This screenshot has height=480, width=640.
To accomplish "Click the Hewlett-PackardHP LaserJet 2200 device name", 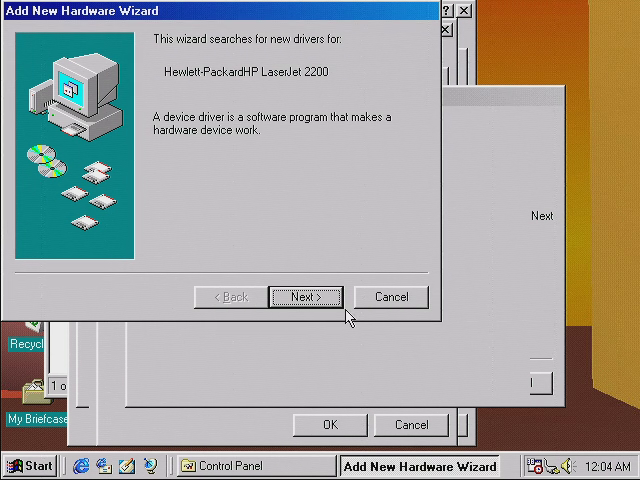I will (246, 72).
